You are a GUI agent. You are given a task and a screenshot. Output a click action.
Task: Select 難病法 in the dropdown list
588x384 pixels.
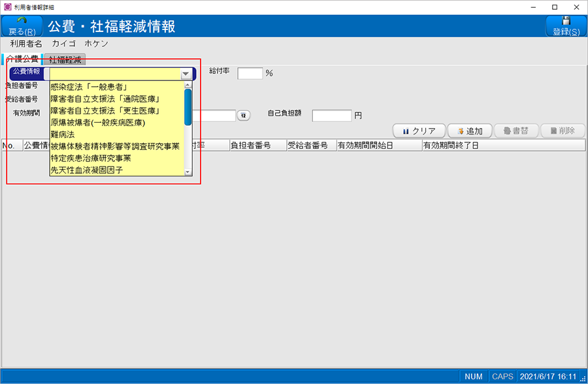tap(63, 134)
